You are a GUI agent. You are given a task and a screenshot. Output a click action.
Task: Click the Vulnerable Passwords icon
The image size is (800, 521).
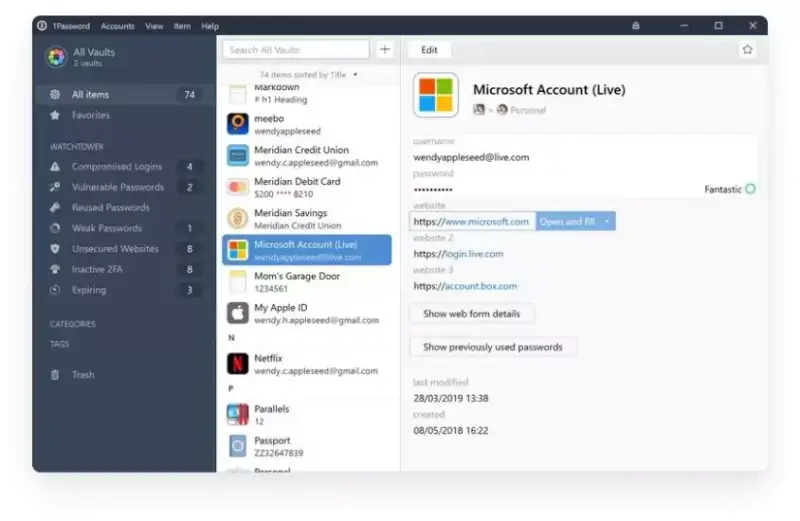pos(55,187)
